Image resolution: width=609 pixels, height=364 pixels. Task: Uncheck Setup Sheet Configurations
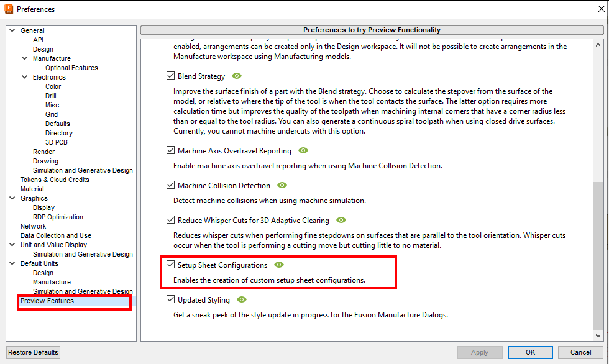pos(170,265)
